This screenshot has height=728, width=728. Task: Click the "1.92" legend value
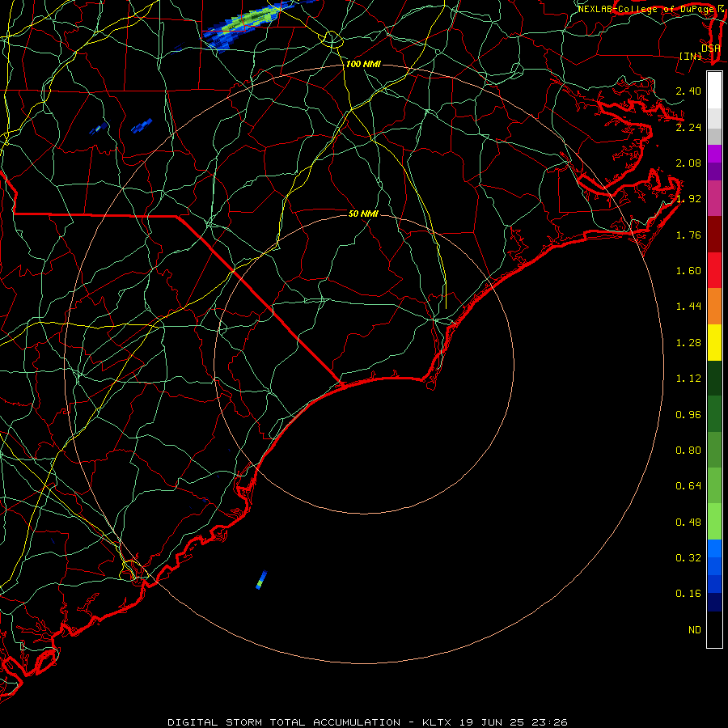tap(688, 199)
